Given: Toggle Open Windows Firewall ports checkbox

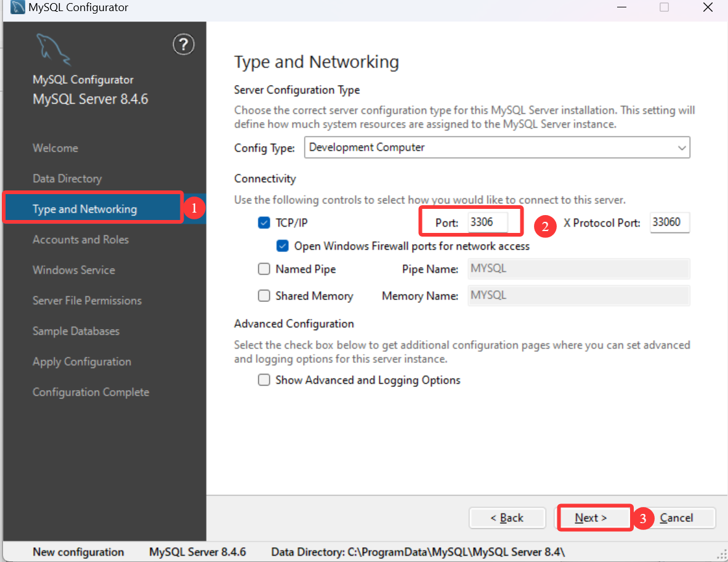Looking at the screenshot, I should pyautogui.click(x=282, y=246).
